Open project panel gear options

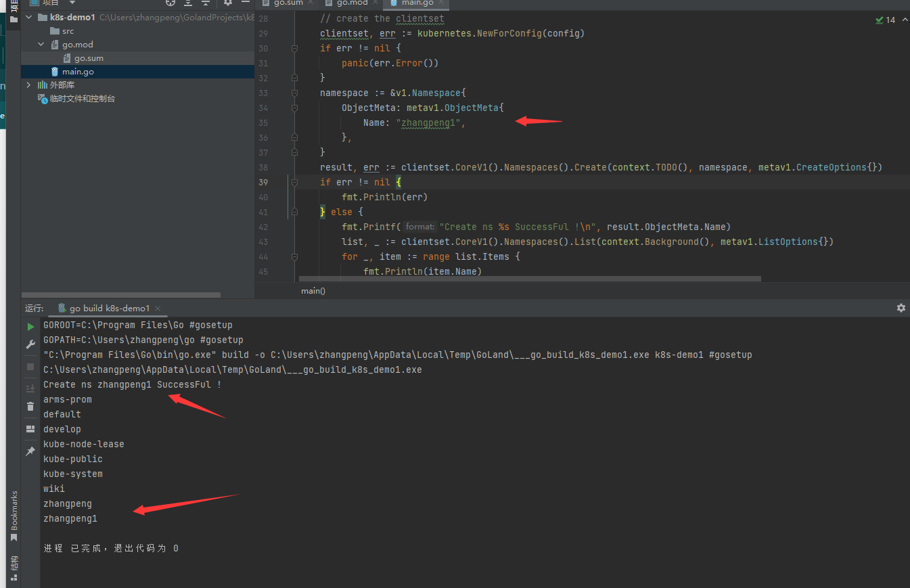click(228, 3)
